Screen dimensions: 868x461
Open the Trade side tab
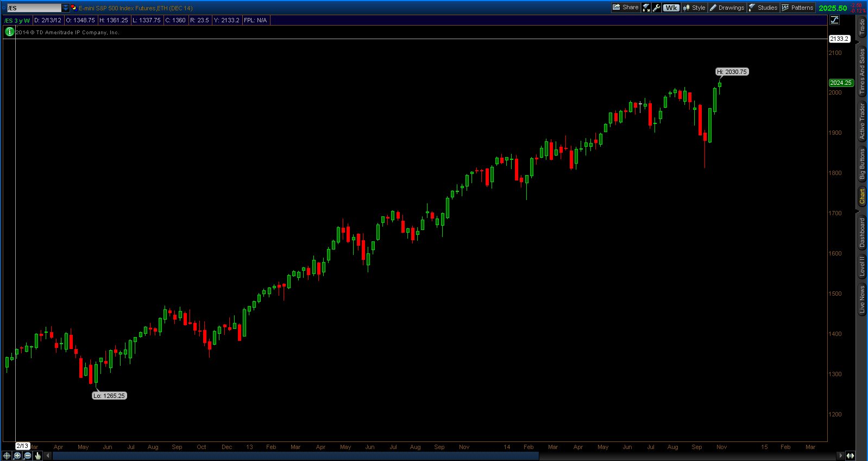pyautogui.click(x=862, y=27)
